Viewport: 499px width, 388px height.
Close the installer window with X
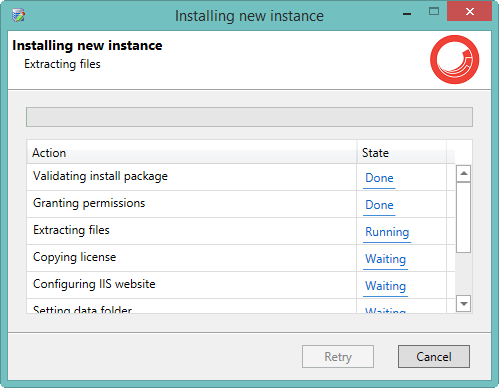click(469, 12)
